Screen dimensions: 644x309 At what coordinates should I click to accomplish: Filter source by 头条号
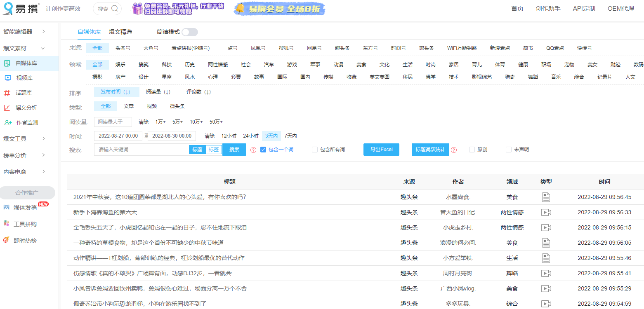pyautogui.click(x=123, y=48)
